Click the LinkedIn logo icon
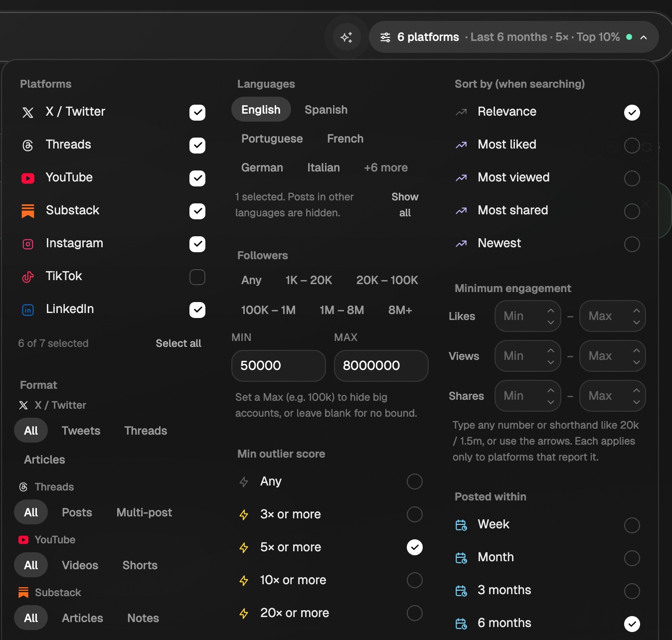This screenshot has width=672, height=640. 28,310
